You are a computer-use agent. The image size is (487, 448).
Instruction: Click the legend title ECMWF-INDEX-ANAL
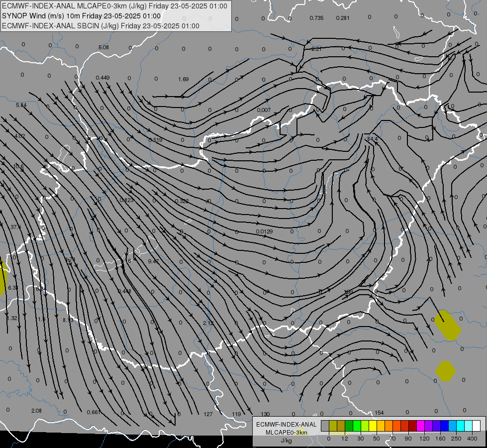287,425
